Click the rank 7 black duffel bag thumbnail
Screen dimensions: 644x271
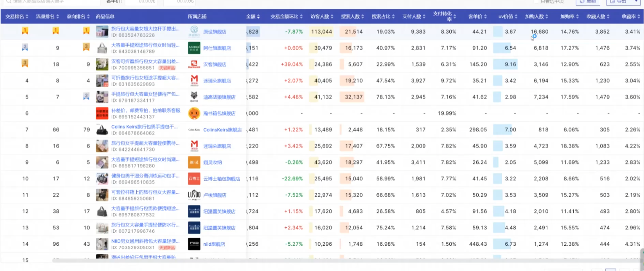coord(102,130)
